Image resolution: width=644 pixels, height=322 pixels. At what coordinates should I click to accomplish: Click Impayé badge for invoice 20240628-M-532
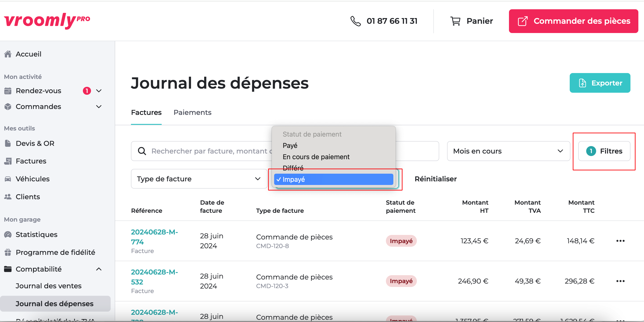pos(401,281)
